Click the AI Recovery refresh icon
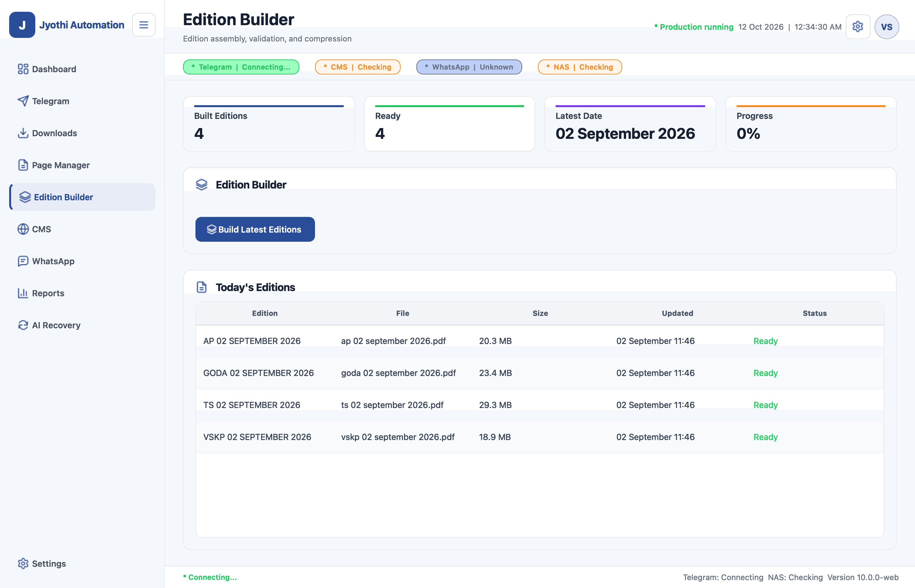 (x=23, y=325)
